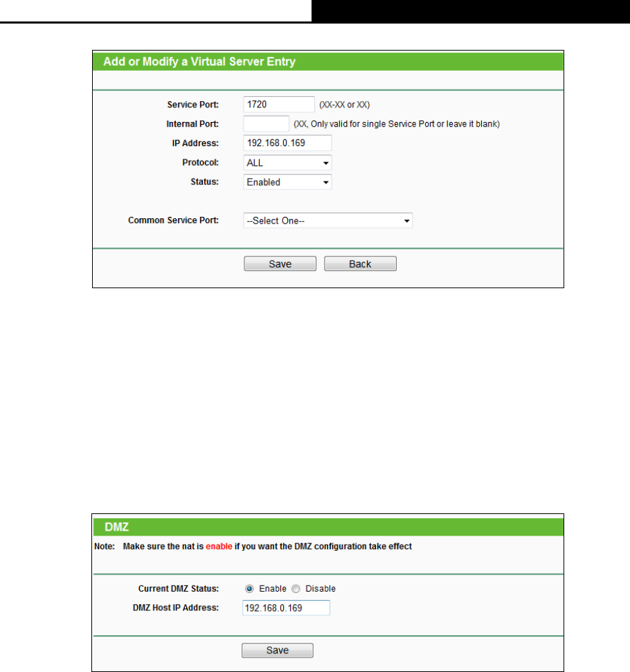Open the Status dropdown showing Enabled
The image size is (630, 672).
click(287, 182)
